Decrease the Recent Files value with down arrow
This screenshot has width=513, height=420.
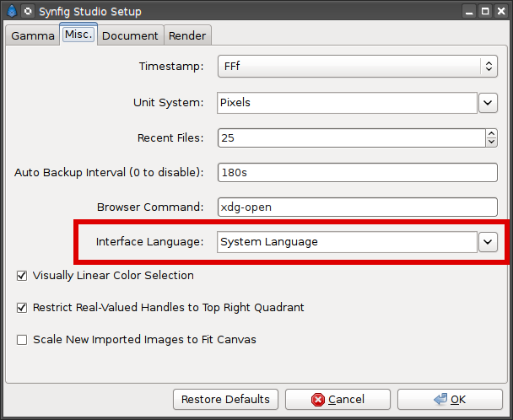[491, 142]
